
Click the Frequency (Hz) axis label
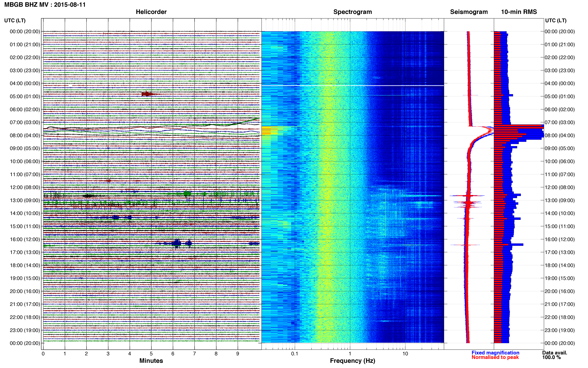coord(352,361)
